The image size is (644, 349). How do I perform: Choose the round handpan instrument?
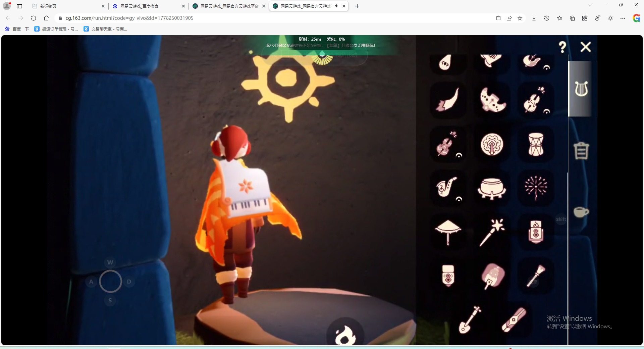point(492,144)
